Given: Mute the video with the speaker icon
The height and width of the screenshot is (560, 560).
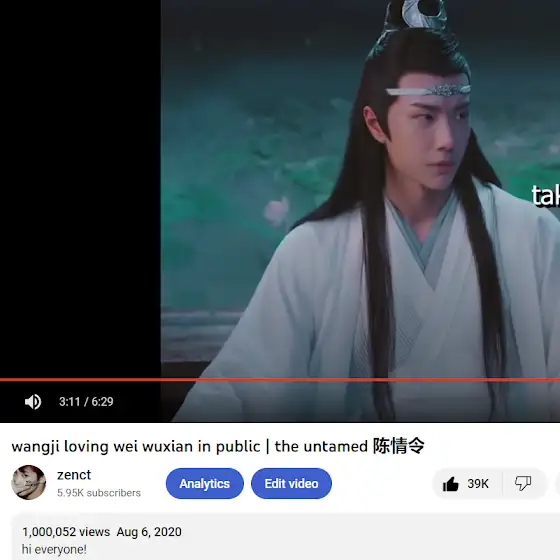Looking at the screenshot, I should [x=33, y=402].
